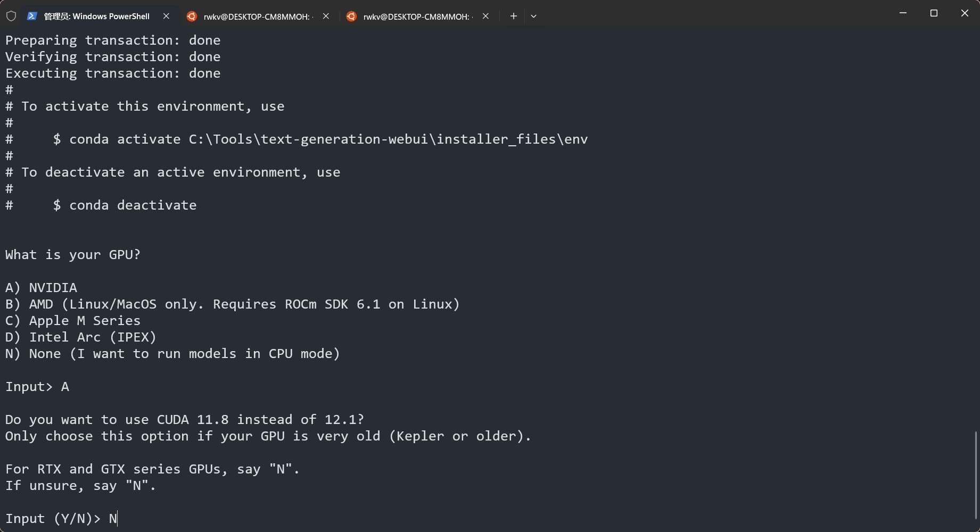Click the "What is your GPU?" line

pos(73,254)
